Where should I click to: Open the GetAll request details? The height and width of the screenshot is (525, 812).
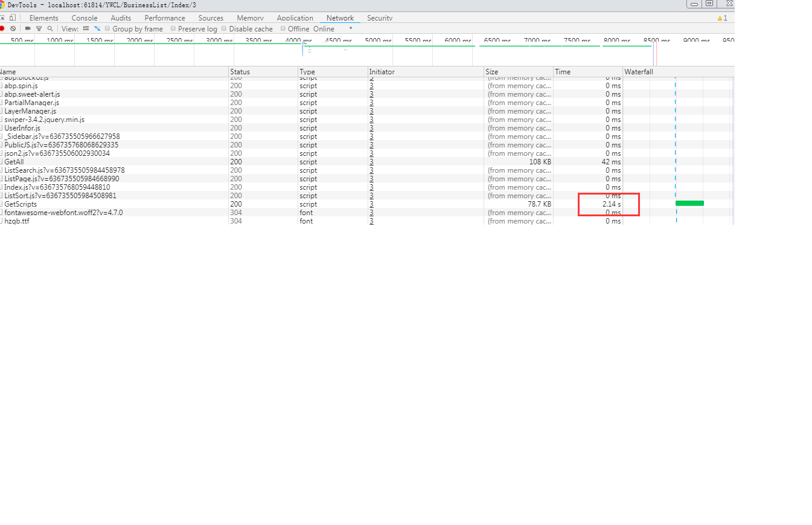(x=14, y=162)
